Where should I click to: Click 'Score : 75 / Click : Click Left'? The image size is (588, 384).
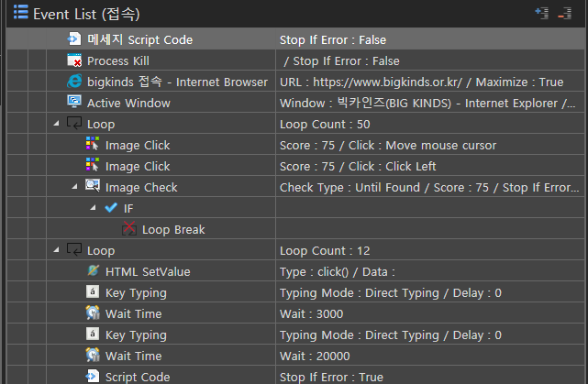[x=358, y=166]
